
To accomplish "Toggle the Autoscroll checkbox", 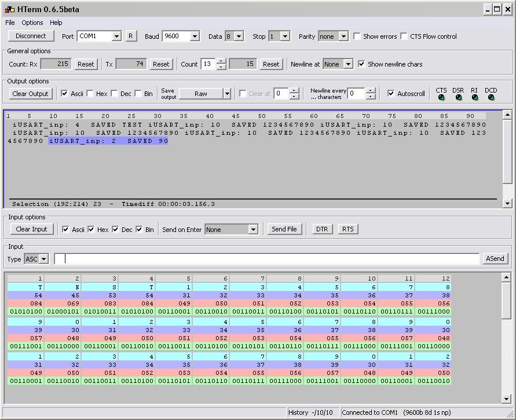I will tap(391, 93).
